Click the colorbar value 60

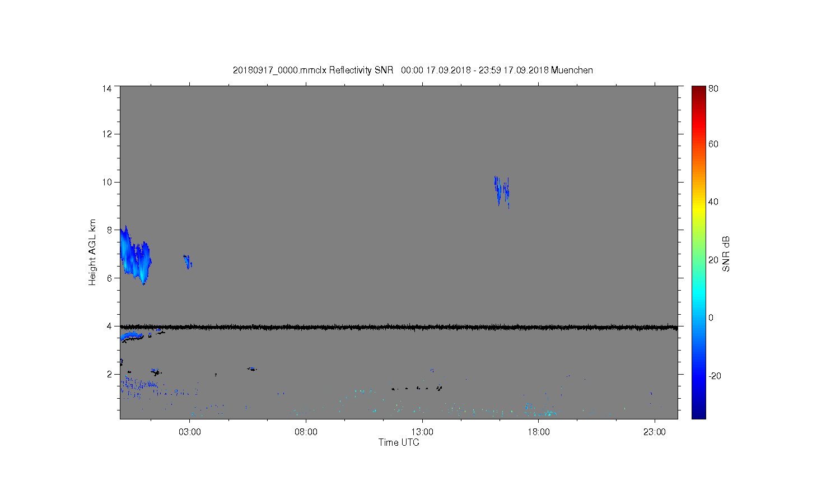(x=713, y=144)
